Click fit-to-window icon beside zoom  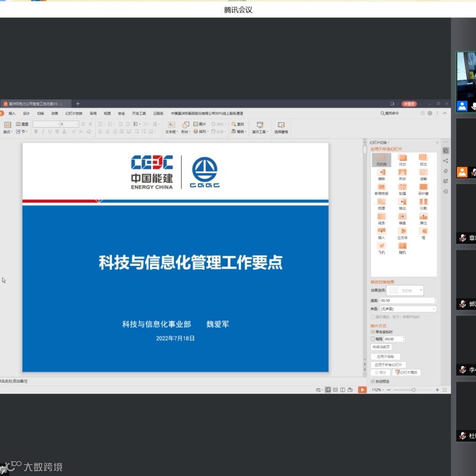click(x=445, y=390)
